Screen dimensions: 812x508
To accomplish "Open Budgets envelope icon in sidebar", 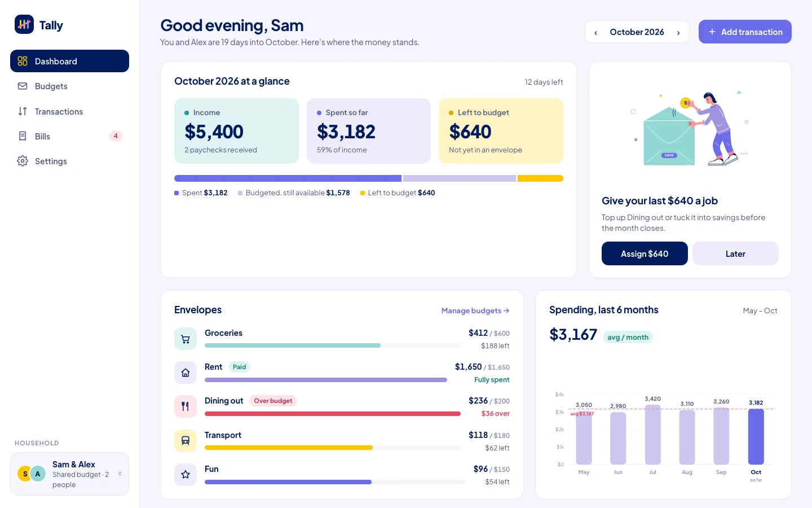I will coord(23,86).
